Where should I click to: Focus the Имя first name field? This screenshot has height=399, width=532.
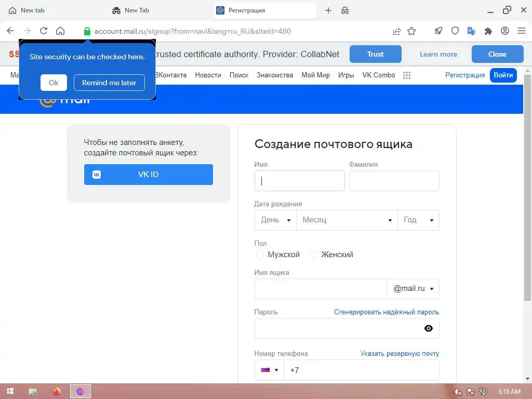point(300,181)
